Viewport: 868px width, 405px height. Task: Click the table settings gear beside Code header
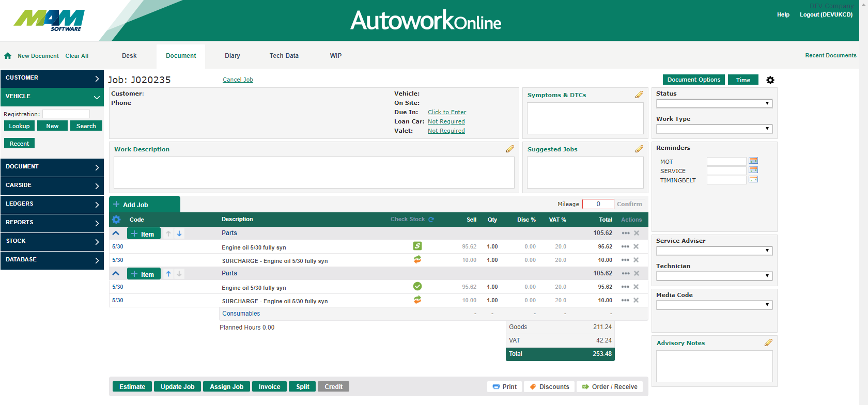tap(116, 220)
